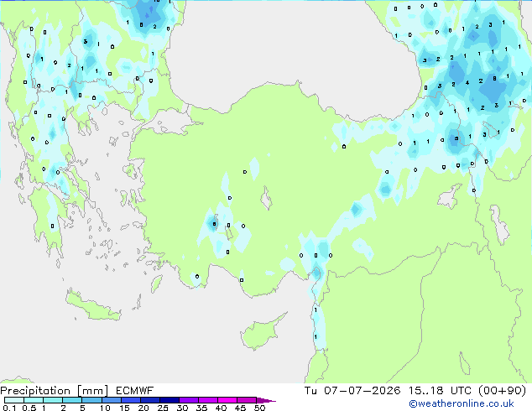Viewport: 532px width, 411px height.
Task: Click the 40–45 mm legend color box
Action: [x=227, y=400]
